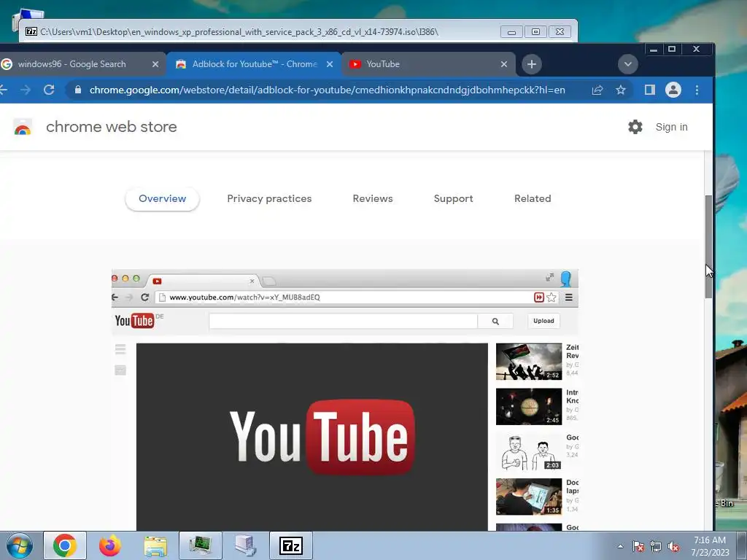
Task: Click the 7z icon in 7-Zip title bar
Action: [x=31, y=32]
